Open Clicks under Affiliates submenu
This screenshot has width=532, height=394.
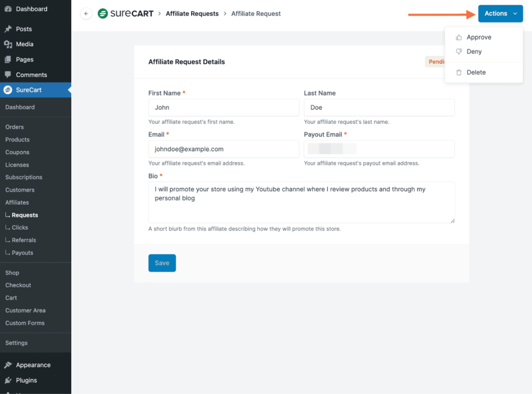tap(20, 228)
